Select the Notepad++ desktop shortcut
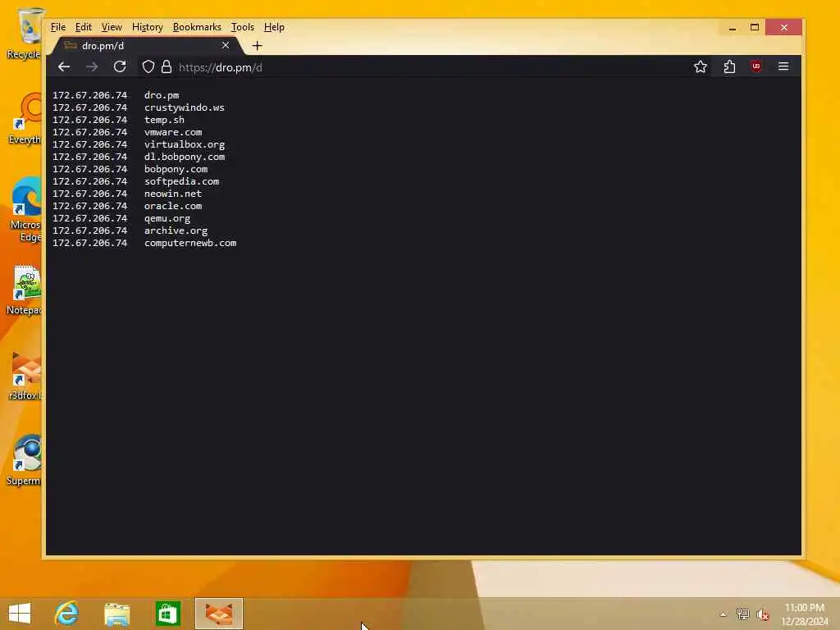 click(25, 290)
